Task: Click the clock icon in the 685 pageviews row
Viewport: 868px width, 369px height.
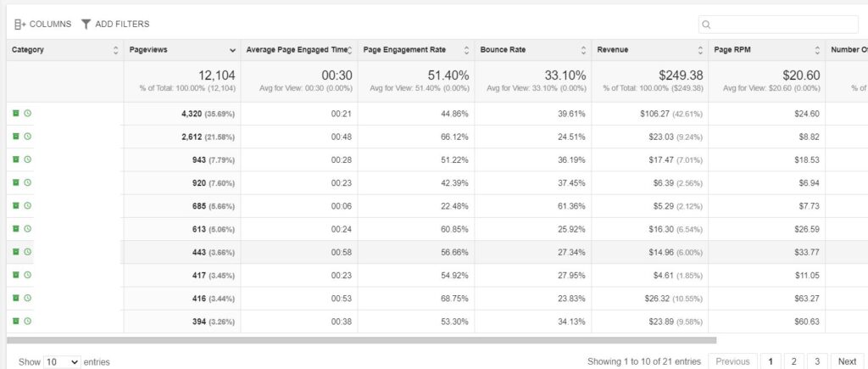Action: coord(28,205)
